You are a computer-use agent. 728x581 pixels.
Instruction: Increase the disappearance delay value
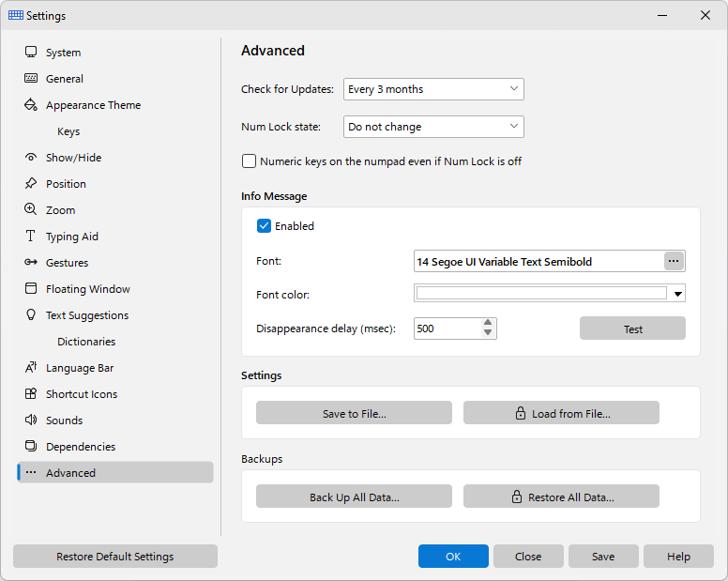coord(488,323)
